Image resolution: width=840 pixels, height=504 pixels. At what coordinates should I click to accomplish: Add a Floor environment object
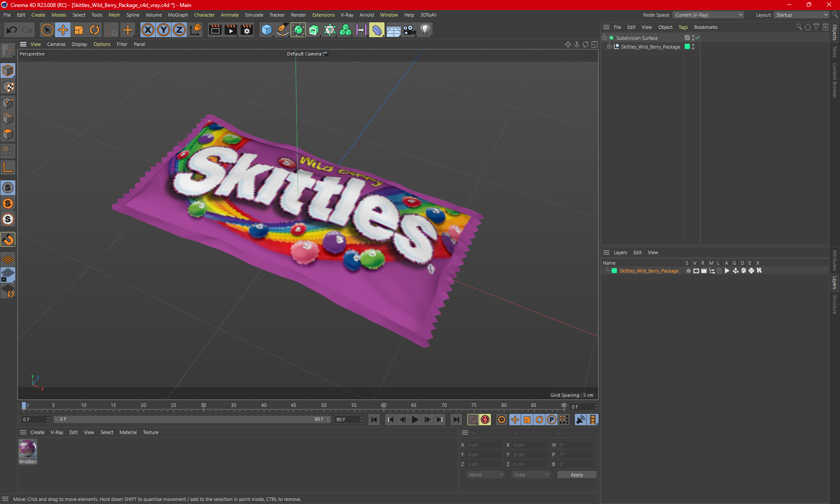pyautogui.click(x=393, y=30)
